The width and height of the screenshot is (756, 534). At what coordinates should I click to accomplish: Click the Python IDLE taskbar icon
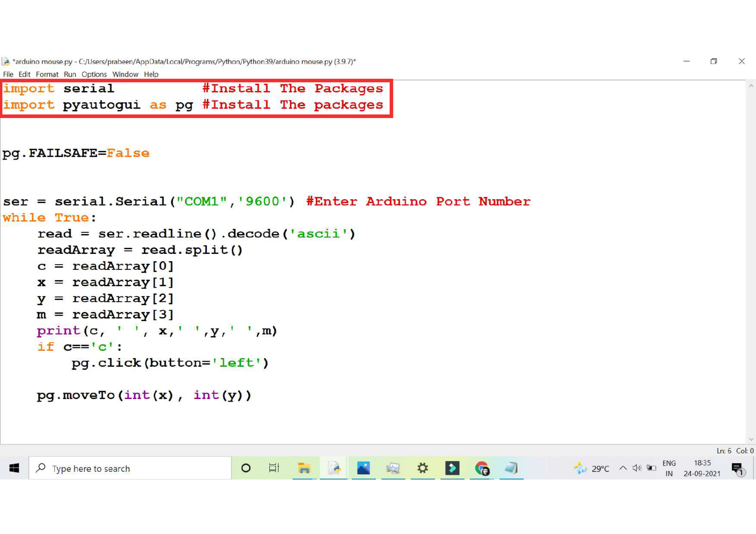tap(334, 468)
